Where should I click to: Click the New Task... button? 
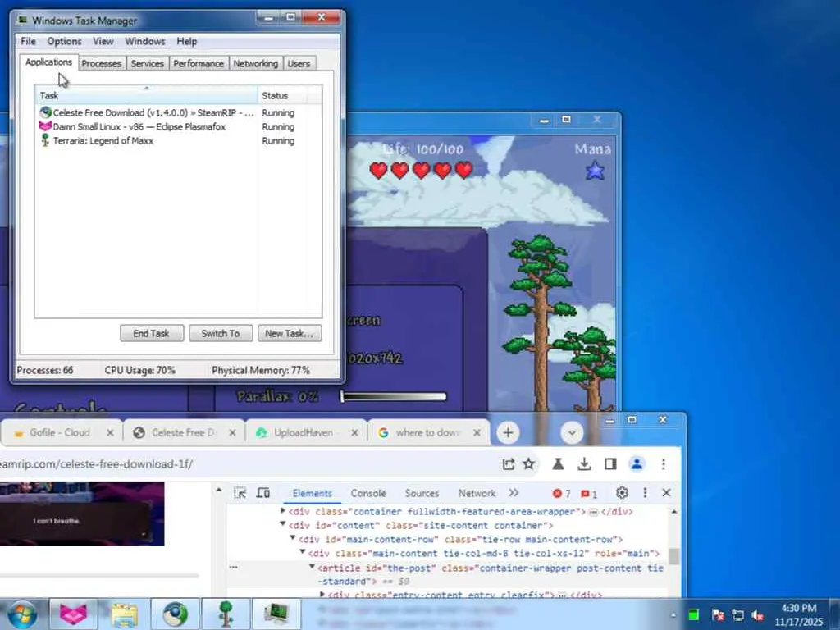pyautogui.click(x=290, y=333)
